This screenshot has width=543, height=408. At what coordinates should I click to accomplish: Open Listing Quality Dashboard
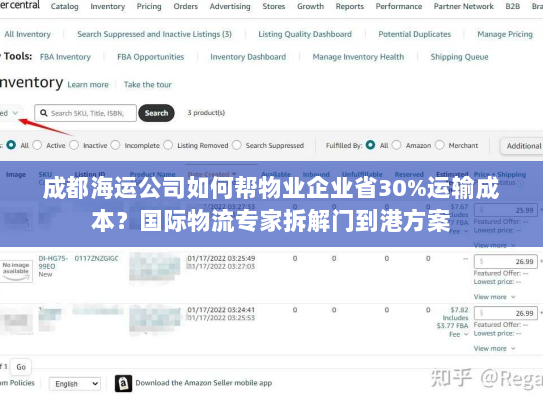305,34
